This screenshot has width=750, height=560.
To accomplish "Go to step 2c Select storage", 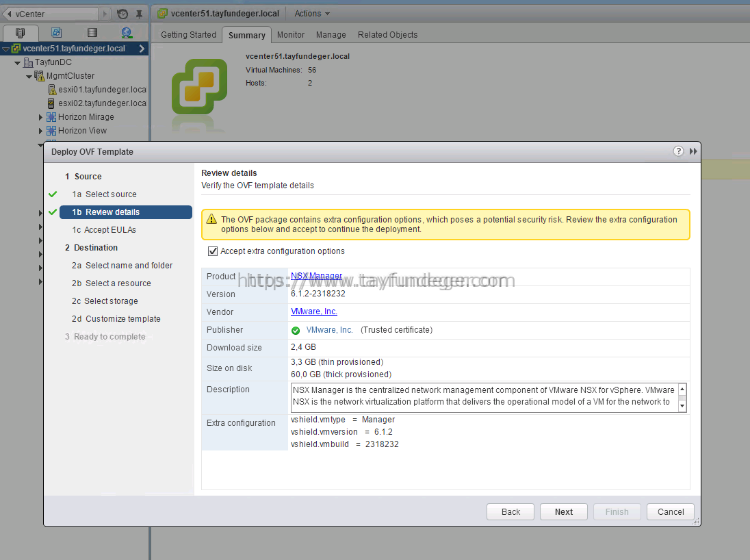I will pos(105,301).
